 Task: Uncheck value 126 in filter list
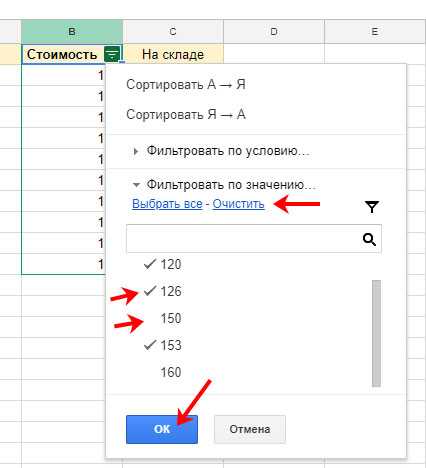163,291
